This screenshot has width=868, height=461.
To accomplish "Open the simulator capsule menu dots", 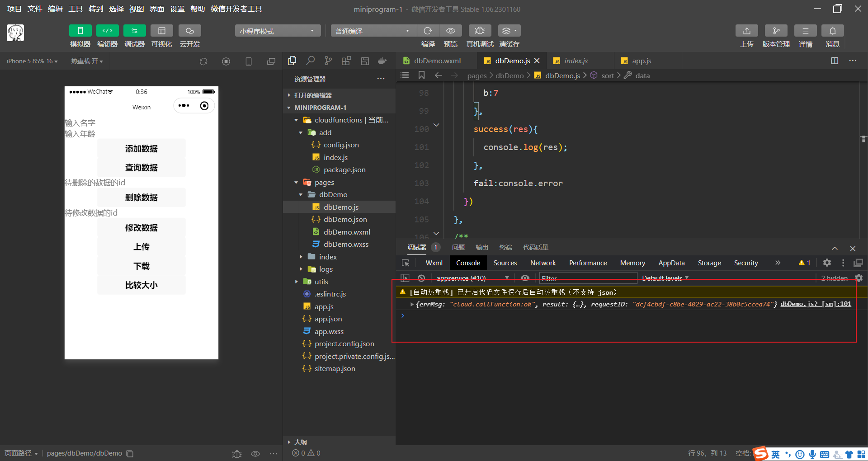I will coord(184,106).
